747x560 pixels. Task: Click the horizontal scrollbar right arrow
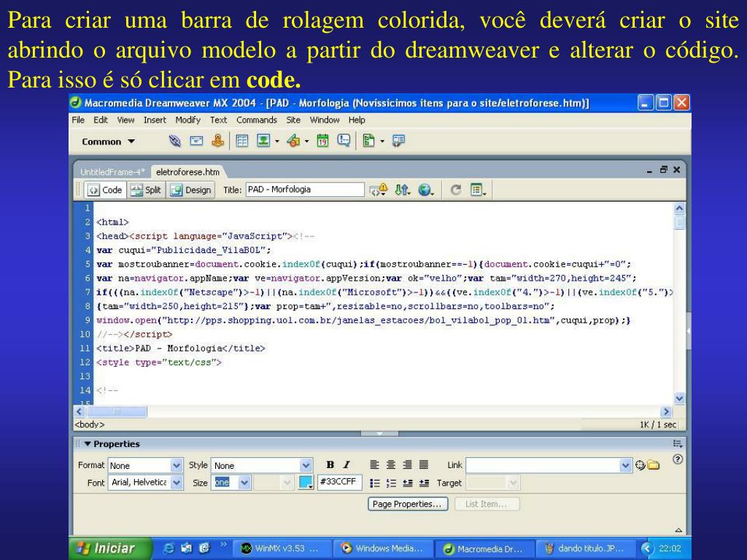click(666, 412)
